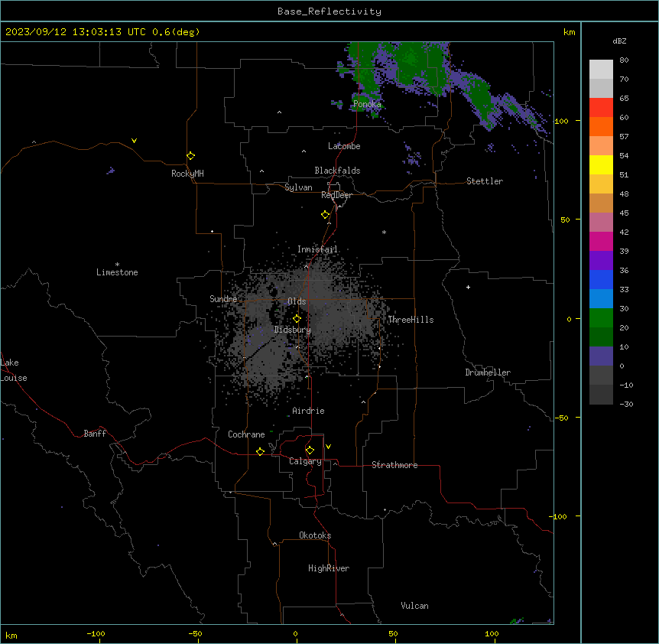Click the -50 tick label on vertical axis
This screenshot has height=644, width=659.
561,418
